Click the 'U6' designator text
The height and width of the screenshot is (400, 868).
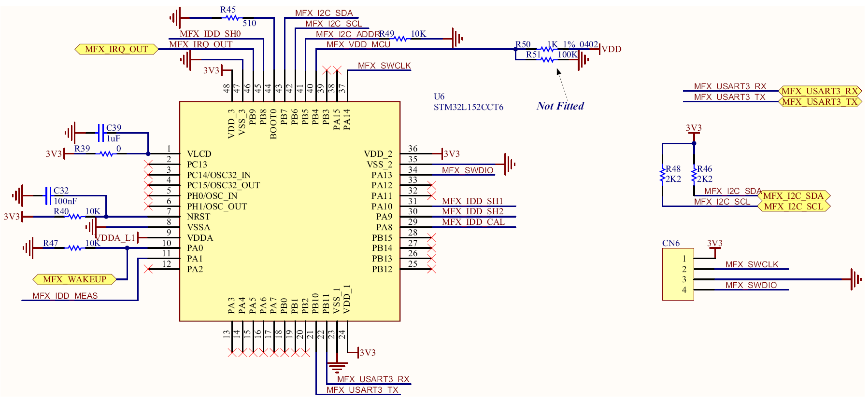(439, 97)
